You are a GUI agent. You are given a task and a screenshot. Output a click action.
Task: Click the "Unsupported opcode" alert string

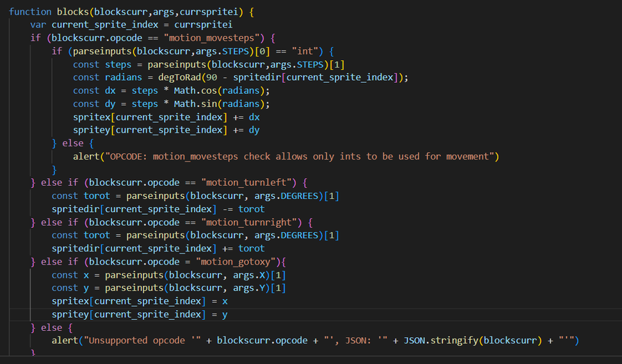[142, 341]
